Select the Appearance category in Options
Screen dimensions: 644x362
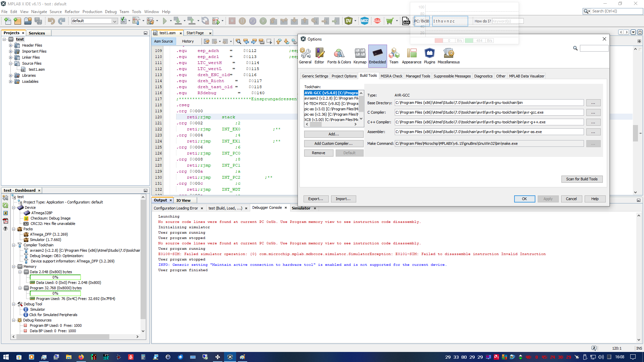(x=412, y=56)
